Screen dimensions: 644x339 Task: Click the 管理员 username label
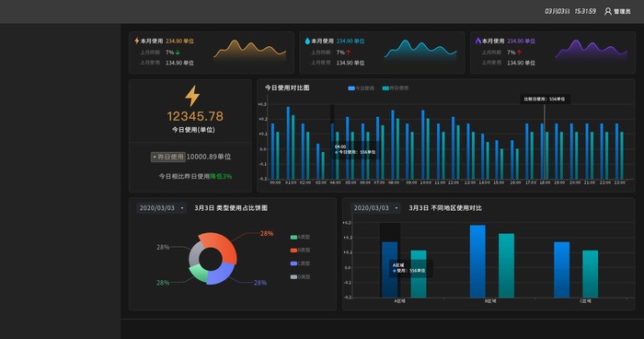tap(622, 12)
